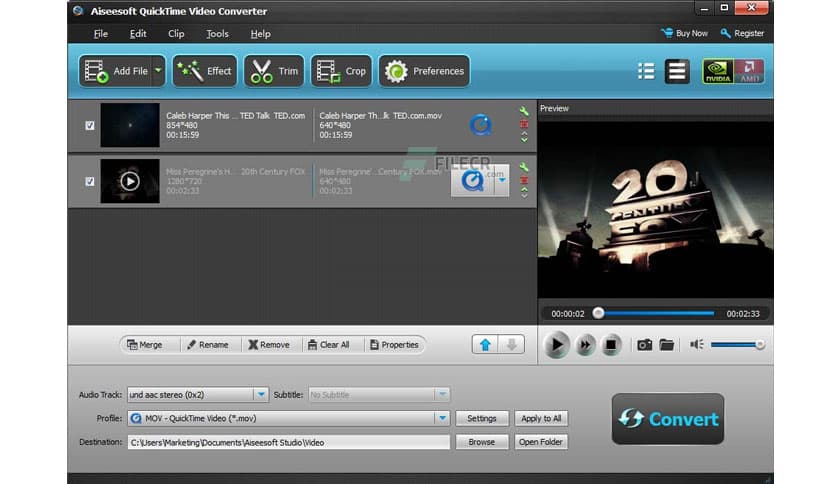Screen dimensions: 836x484
Task: Switch to detailed list view
Action: coord(646,71)
